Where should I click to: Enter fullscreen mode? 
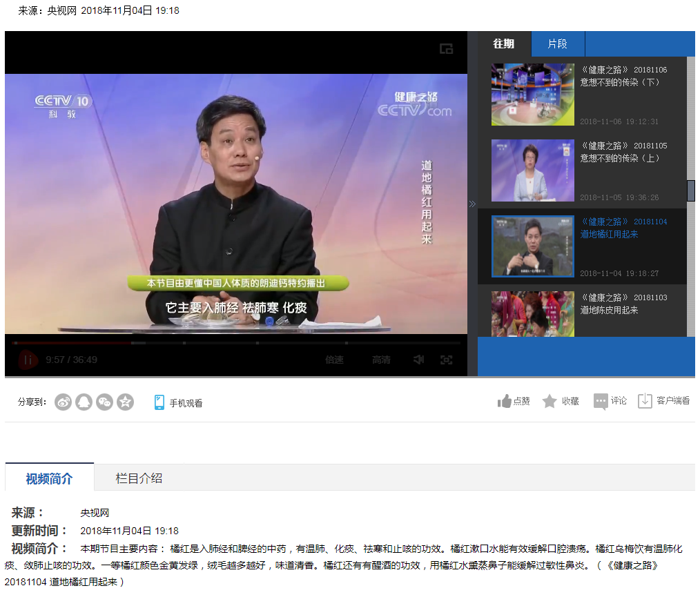point(447,360)
